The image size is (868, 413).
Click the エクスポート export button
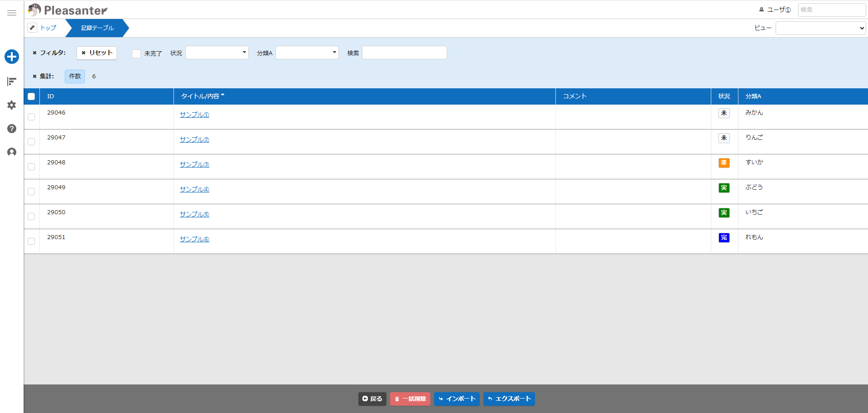(x=509, y=399)
